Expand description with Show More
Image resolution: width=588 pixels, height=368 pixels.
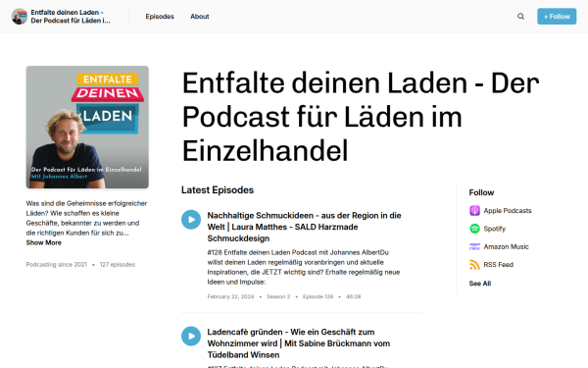click(x=43, y=242)
